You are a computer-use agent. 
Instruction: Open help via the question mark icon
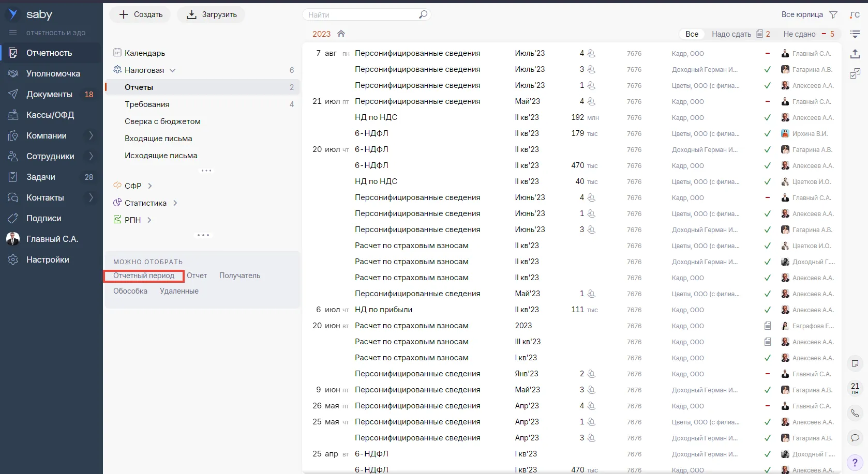pyautogui.click(x=855, y=462)
